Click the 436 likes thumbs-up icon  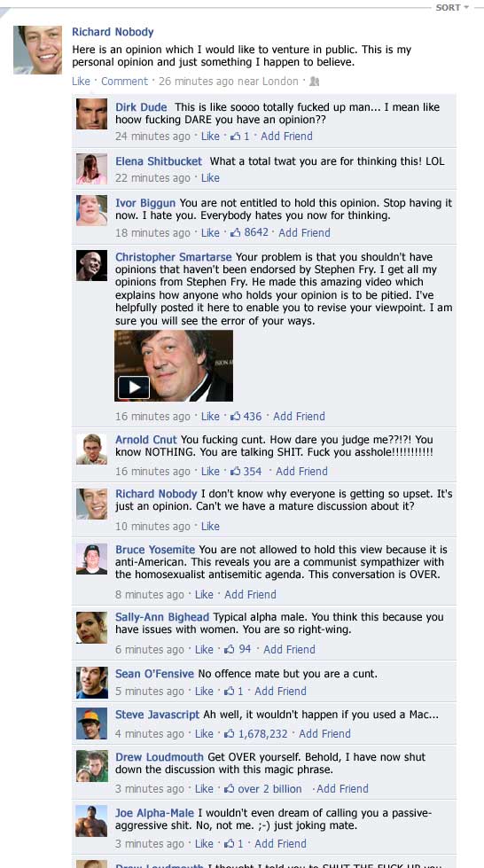pyautogui.click(x=235, y=416)
